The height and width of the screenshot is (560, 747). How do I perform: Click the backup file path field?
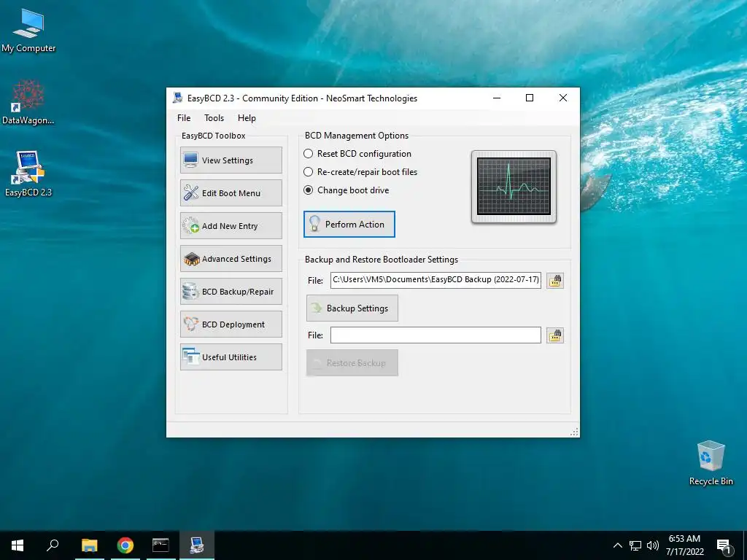[x=436, y=280]
